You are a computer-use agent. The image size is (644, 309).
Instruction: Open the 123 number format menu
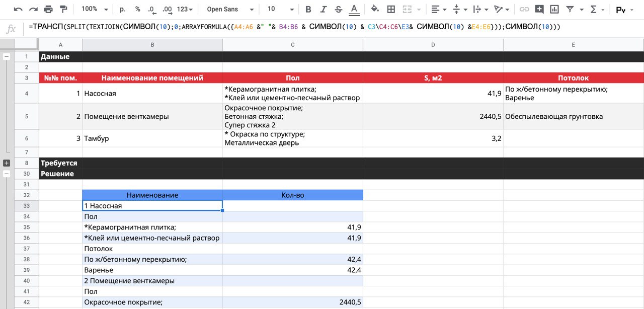(185, 9)
